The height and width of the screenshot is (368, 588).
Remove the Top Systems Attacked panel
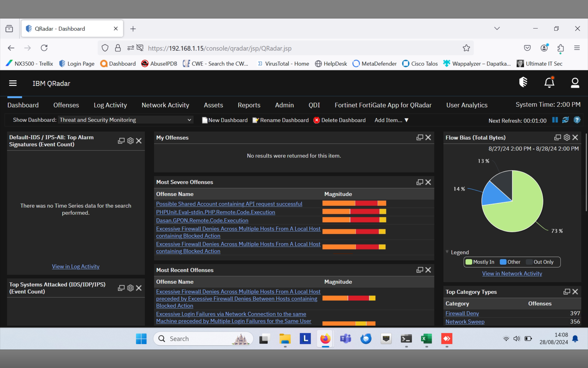(139, 288)
